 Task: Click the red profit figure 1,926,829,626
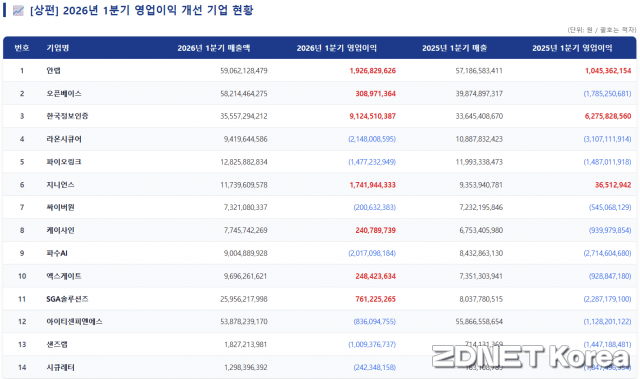373,71
